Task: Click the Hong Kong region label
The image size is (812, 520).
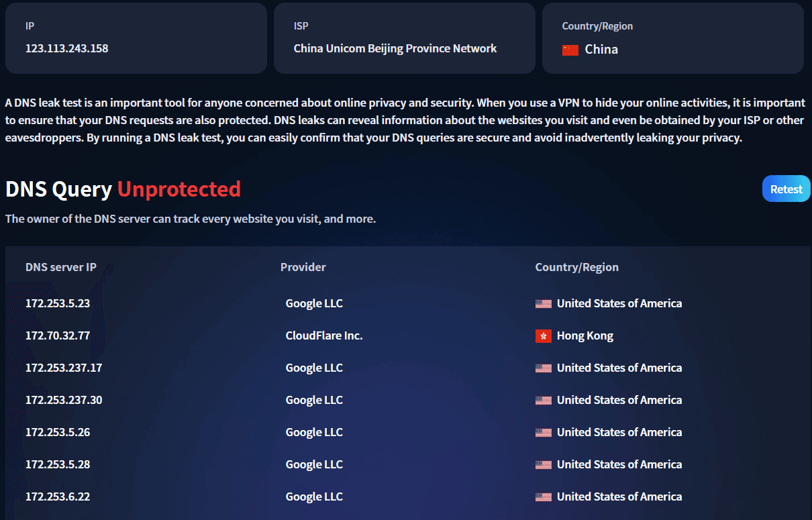Action: point(585,335)
